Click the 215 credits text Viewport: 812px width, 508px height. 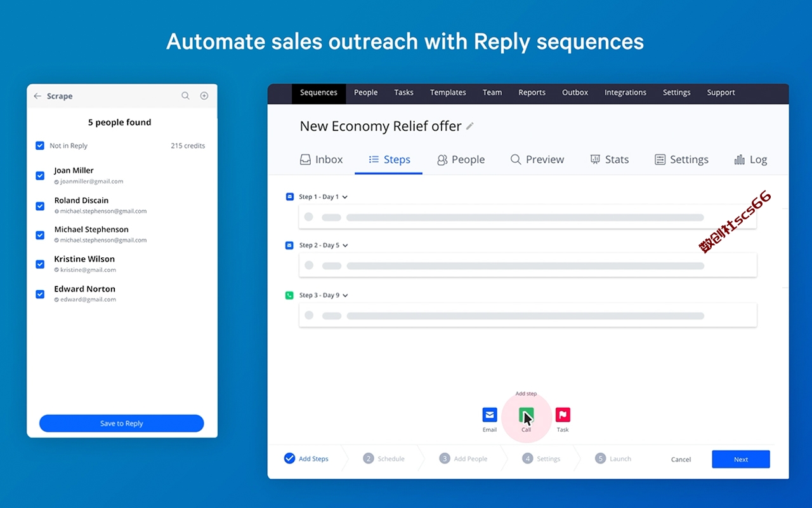click(x=188, y=145)
